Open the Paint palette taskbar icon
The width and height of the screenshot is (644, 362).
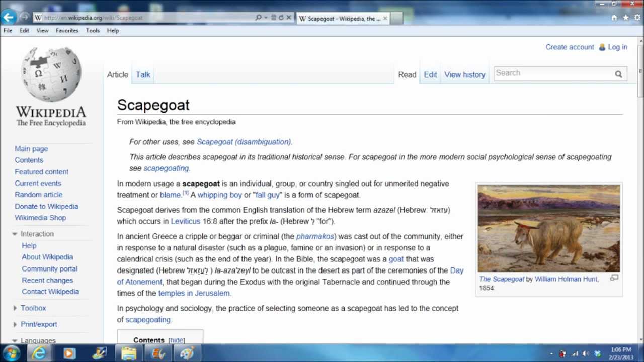[x=187, y=353]
